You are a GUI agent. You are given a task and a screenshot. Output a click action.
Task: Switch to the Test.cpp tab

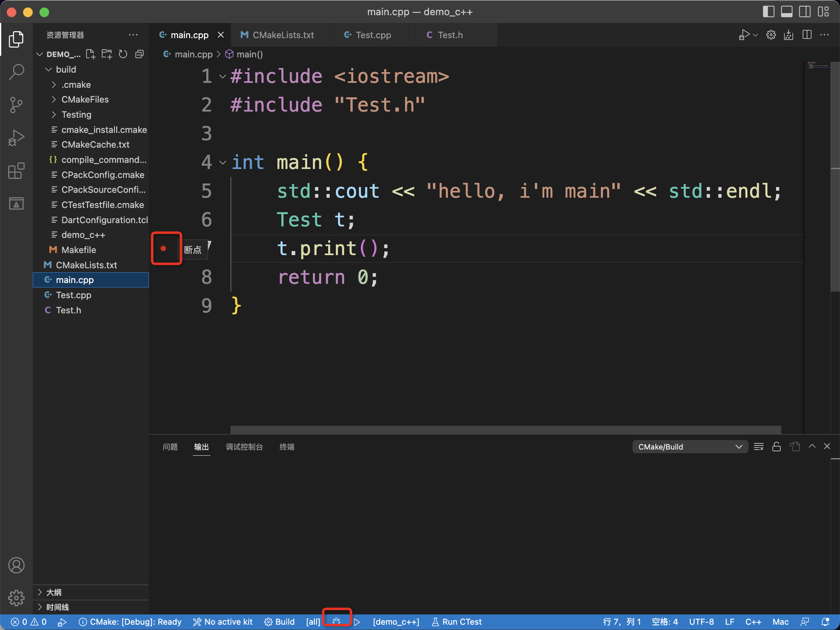click(x=374, y=35)
